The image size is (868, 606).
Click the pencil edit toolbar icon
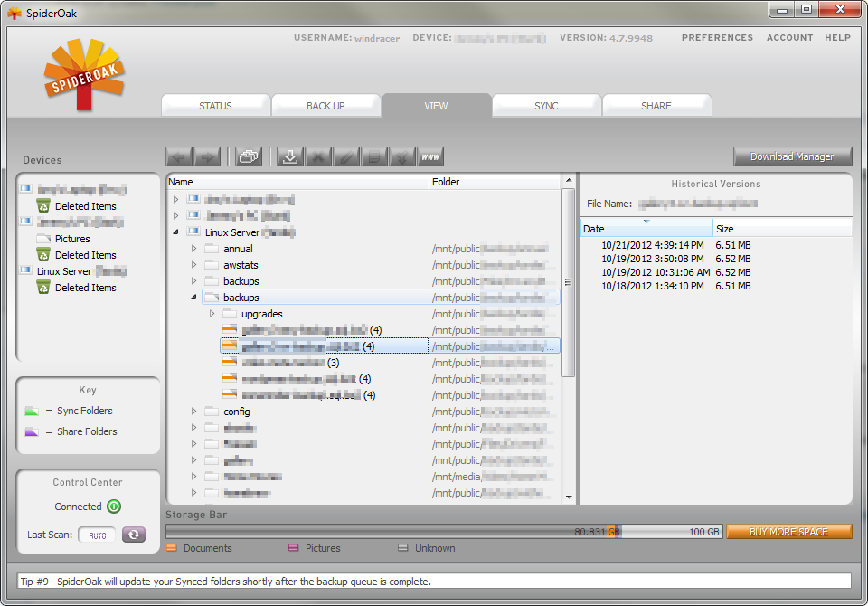click(x=346, y=156)
